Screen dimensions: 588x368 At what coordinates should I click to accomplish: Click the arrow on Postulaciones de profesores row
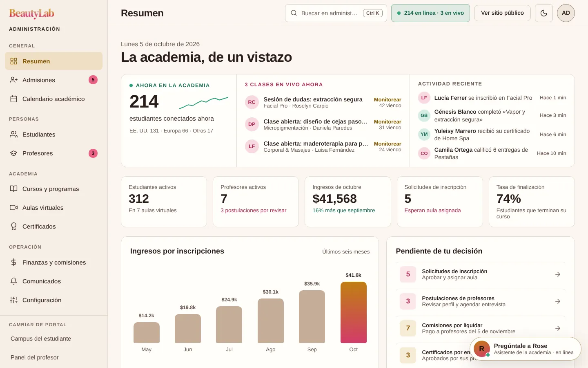click(x=558, y=301)
